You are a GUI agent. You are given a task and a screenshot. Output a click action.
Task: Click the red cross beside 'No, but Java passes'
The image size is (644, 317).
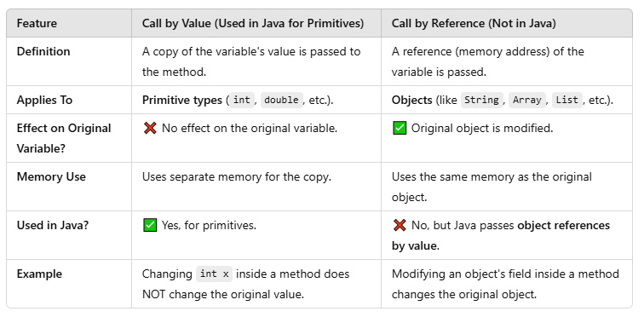tap(400, 225)
